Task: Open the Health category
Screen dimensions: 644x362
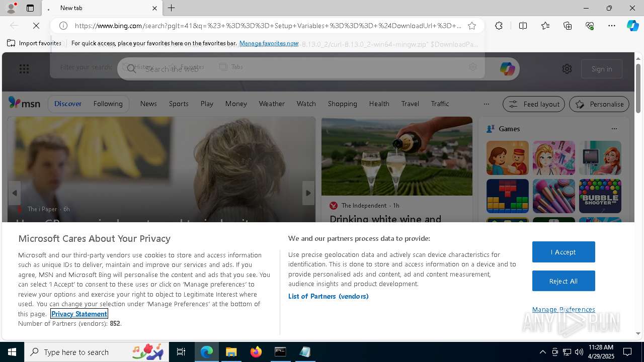Action: click(379, 104)
